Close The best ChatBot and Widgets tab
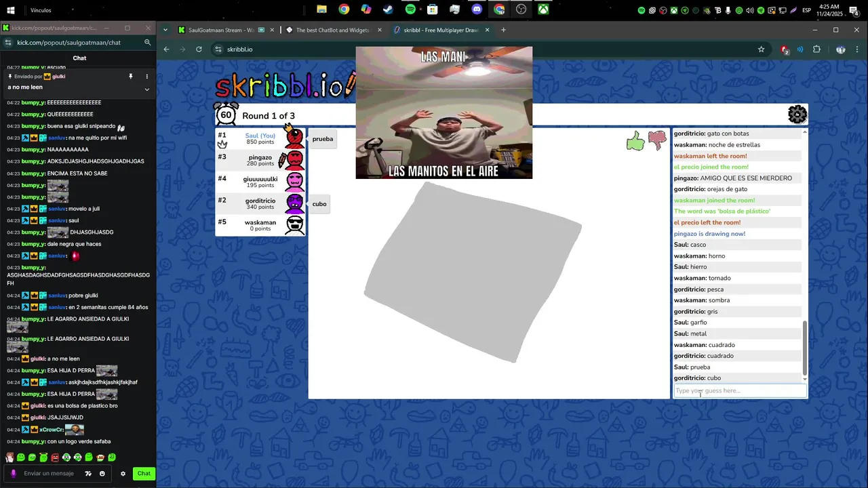Image resolution: width=868 pixels, height=488 pixels. [x=380, y=30]
